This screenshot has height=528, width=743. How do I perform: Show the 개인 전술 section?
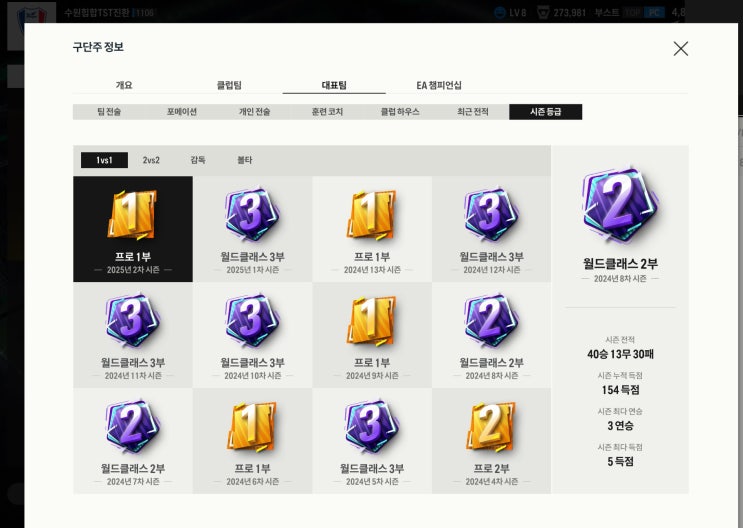coord(254,112)
